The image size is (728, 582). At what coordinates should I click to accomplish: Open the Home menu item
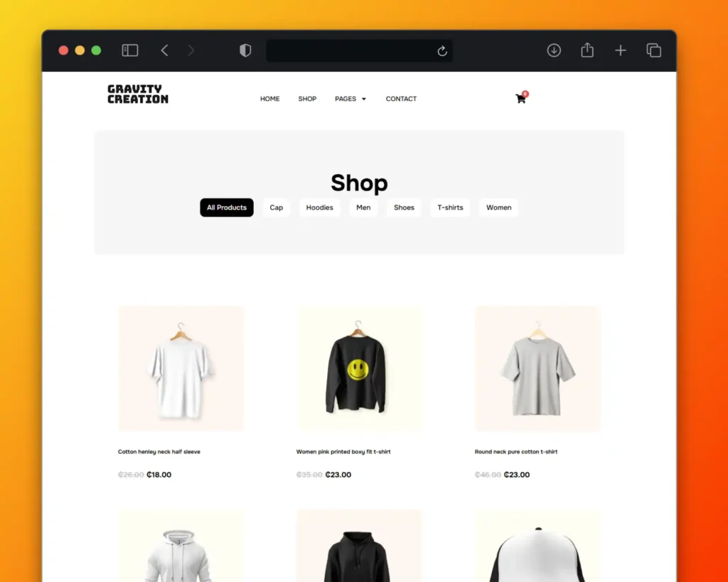point(269,99)
